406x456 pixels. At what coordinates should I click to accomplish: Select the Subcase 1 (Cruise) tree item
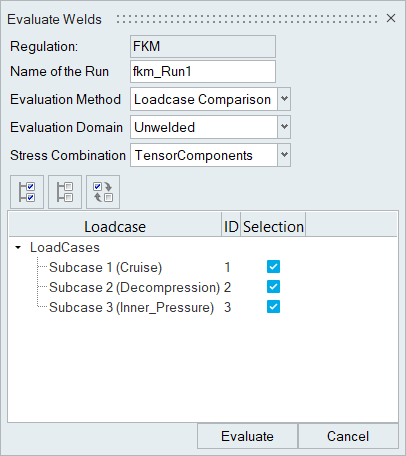point(105,267)
